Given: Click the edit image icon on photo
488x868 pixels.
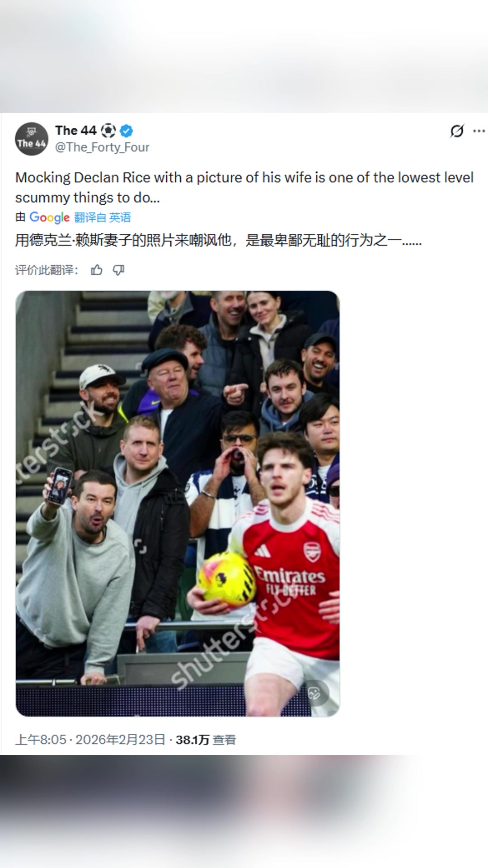Looking at the screenshot, I should click(314, 692).
